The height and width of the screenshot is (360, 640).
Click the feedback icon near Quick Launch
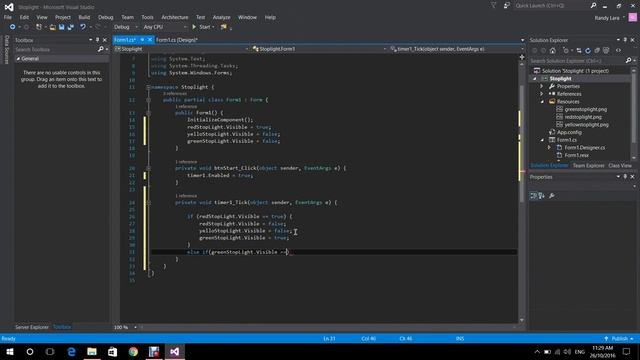click(507, 6)
